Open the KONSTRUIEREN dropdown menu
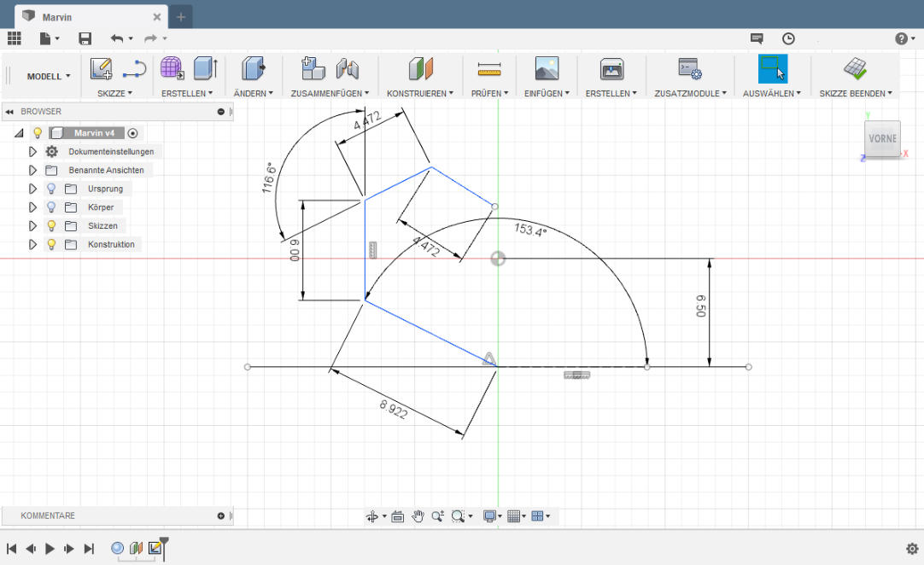 (x=420, y=93)
